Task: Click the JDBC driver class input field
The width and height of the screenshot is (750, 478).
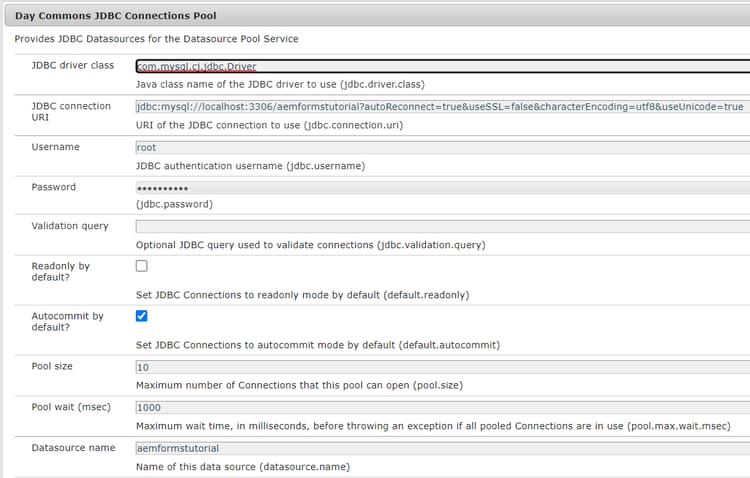Action: (x=440, y=66)
